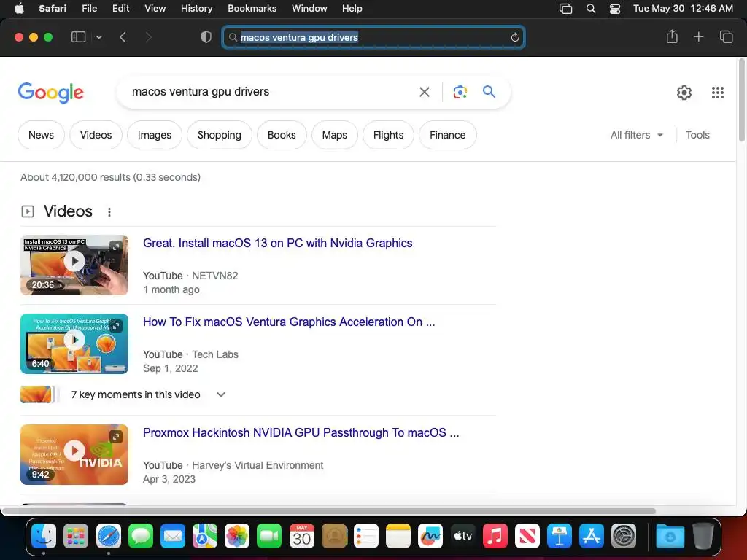
Task: Clear the Google search box
Action: point(424,92)
